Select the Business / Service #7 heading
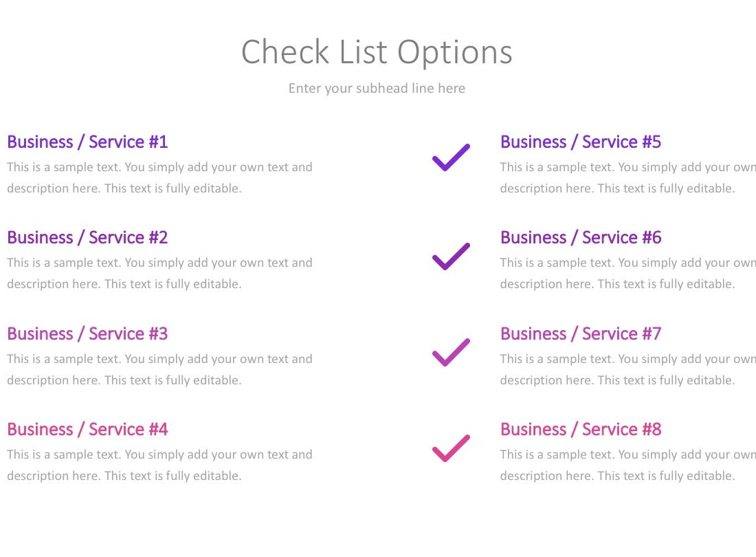The image size is (756, 557). 581,334
